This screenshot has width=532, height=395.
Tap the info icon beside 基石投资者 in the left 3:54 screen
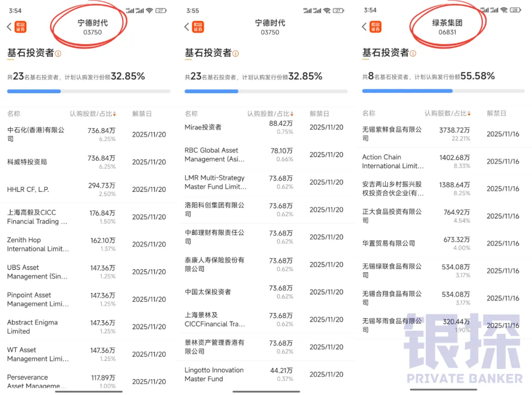58,54
